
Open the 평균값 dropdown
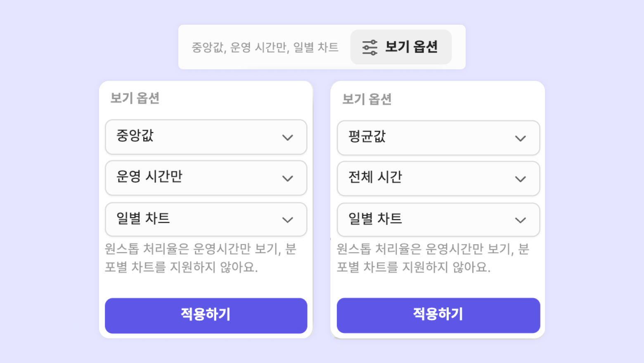tap(438, 138)
